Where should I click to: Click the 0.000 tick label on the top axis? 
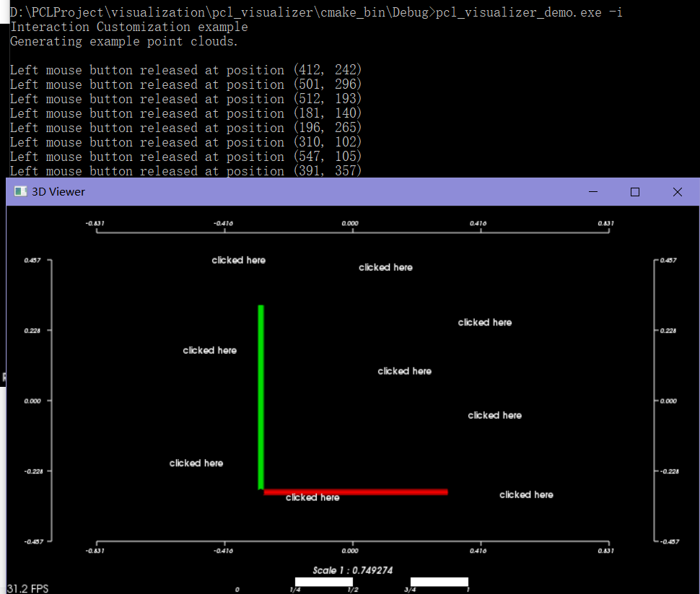pyautogui.click(x=350, y=223)
